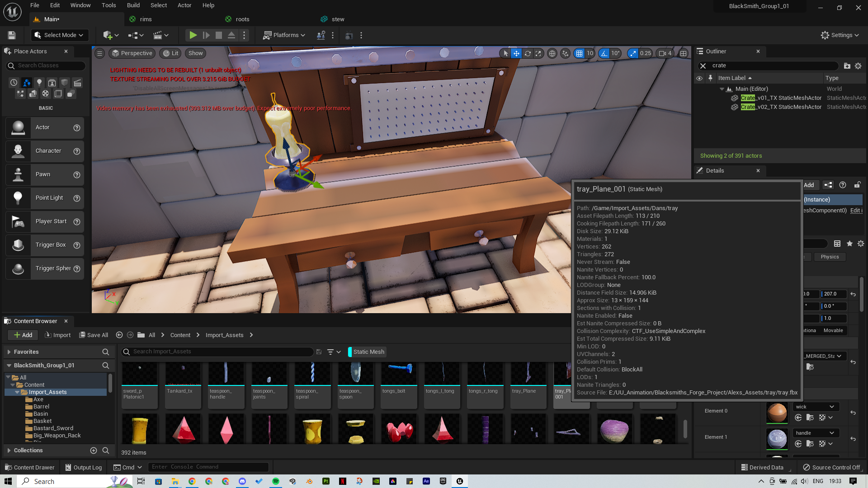The width and height of the screenshot is (868, 488).
Task: Open help for the Point Light class
Action: point(77,198)
